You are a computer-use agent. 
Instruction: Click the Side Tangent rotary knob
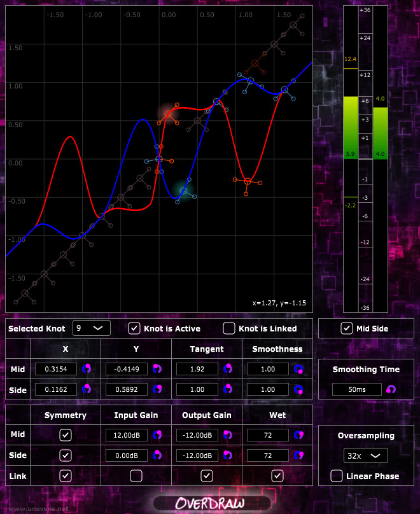pyautogui.click(x=228, y=389)
